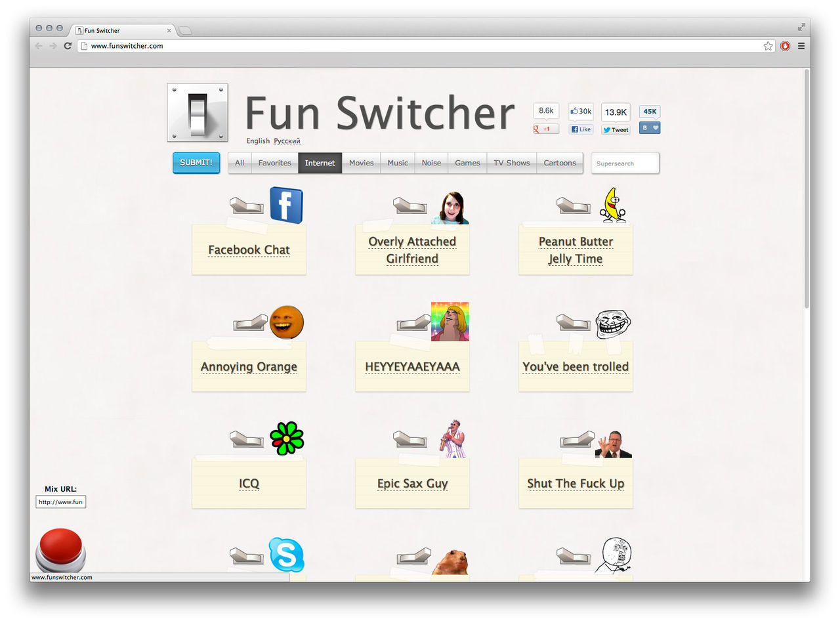Screen dimensions: 840x623
Task: Go forward in browser history
Action: (53, 46)
